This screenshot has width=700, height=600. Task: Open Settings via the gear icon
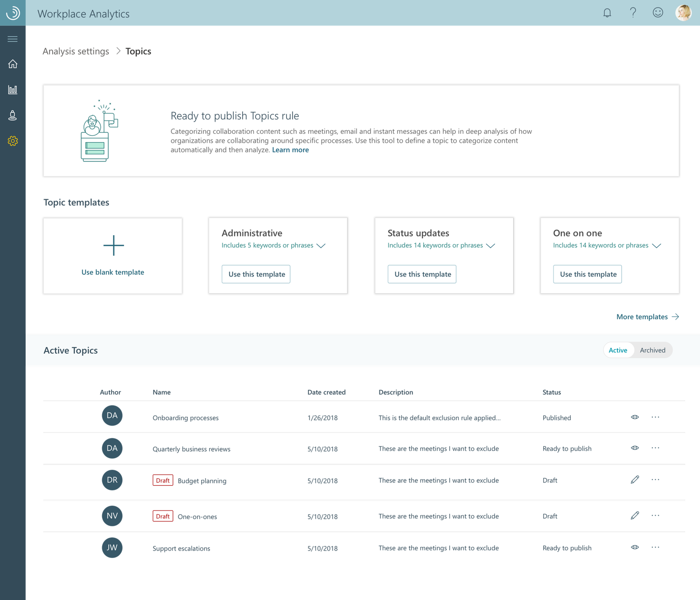13,141
